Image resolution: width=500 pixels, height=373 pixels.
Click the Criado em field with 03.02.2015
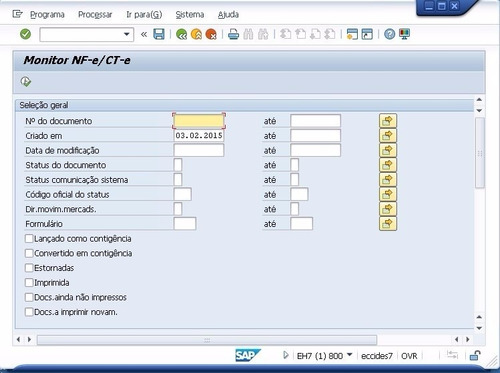coord(199,135)
